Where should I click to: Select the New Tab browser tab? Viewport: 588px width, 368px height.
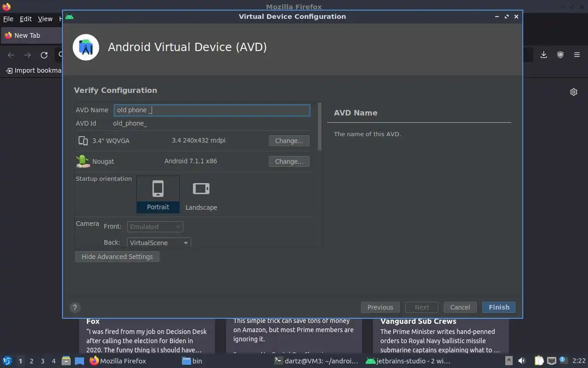31,35
